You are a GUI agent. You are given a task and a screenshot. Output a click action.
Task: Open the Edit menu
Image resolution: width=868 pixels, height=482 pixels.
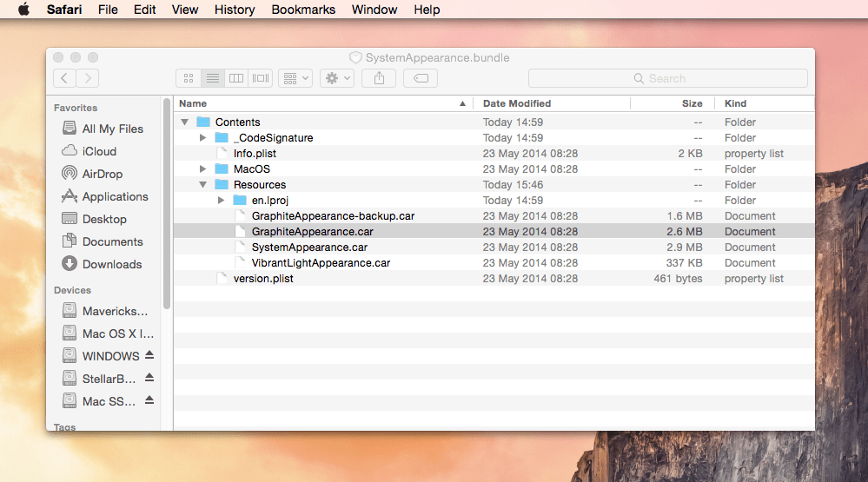pyautogui.click(x=144, y=10)
